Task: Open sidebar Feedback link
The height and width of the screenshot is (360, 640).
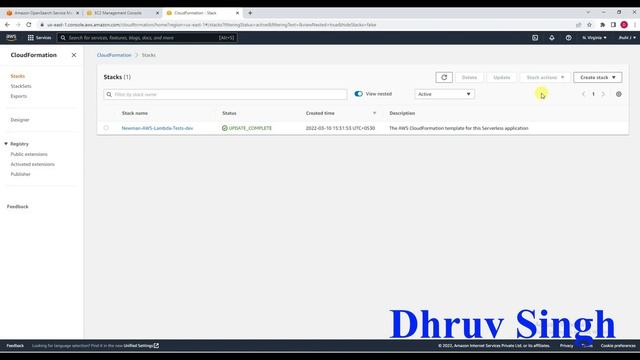Action: coord(18,207)
